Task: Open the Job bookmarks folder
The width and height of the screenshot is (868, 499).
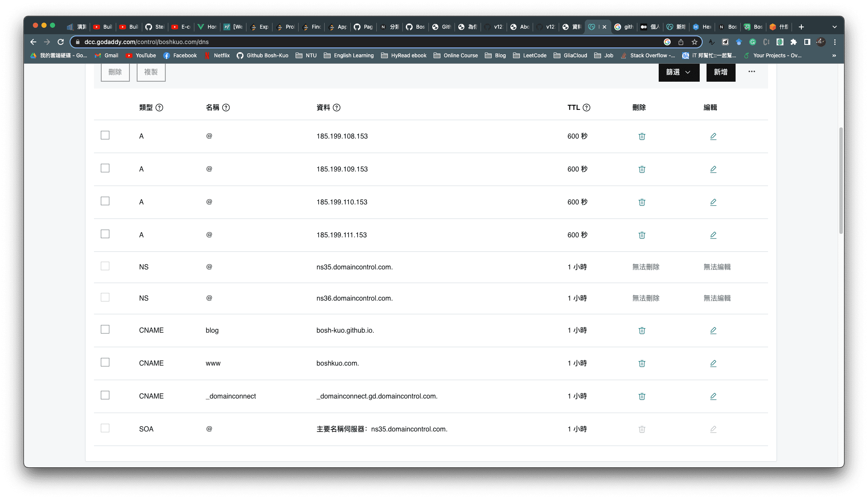Action: (x=604, y=56)
